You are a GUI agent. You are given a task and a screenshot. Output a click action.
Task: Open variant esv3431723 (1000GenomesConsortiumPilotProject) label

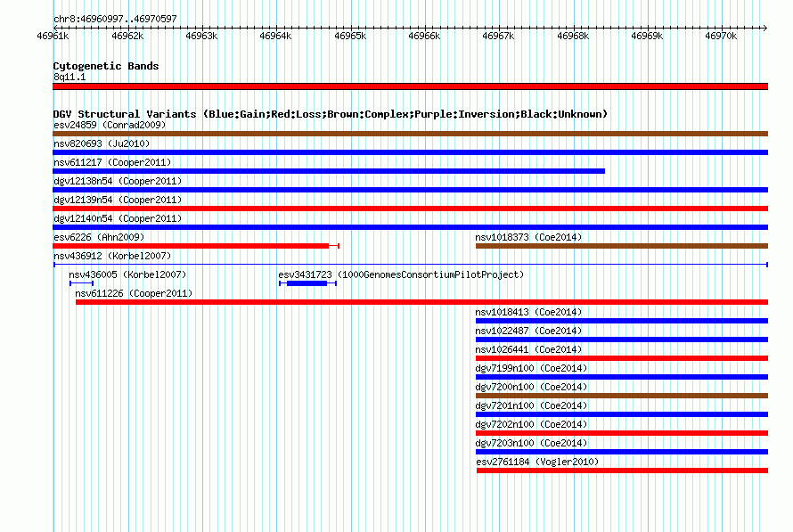click(x=401, y=274)
